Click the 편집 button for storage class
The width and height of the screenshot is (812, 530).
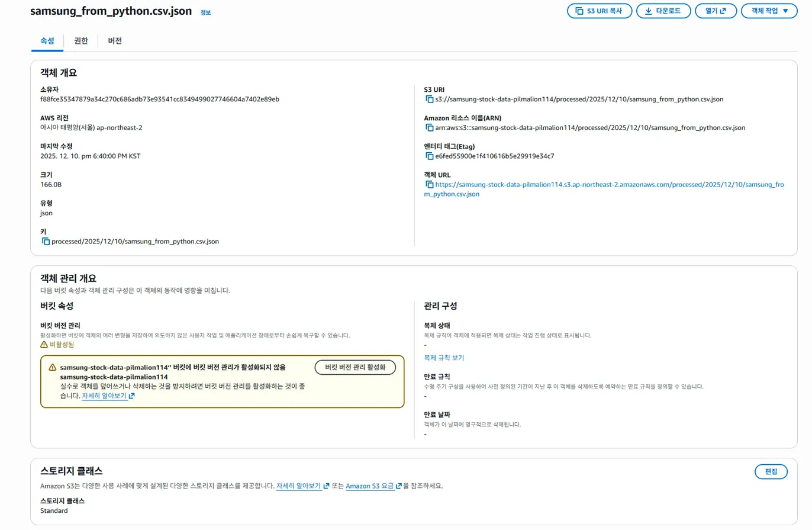coord(771,472)
